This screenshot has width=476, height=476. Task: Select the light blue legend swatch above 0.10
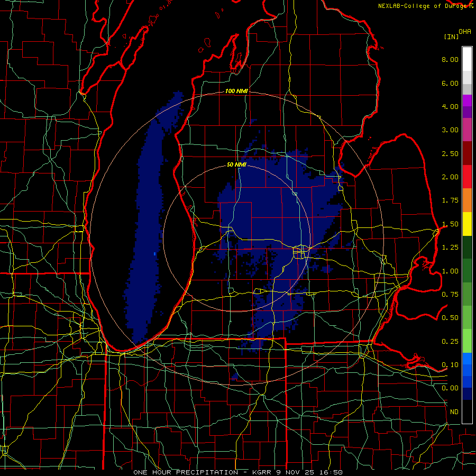[x=467, y=359]
